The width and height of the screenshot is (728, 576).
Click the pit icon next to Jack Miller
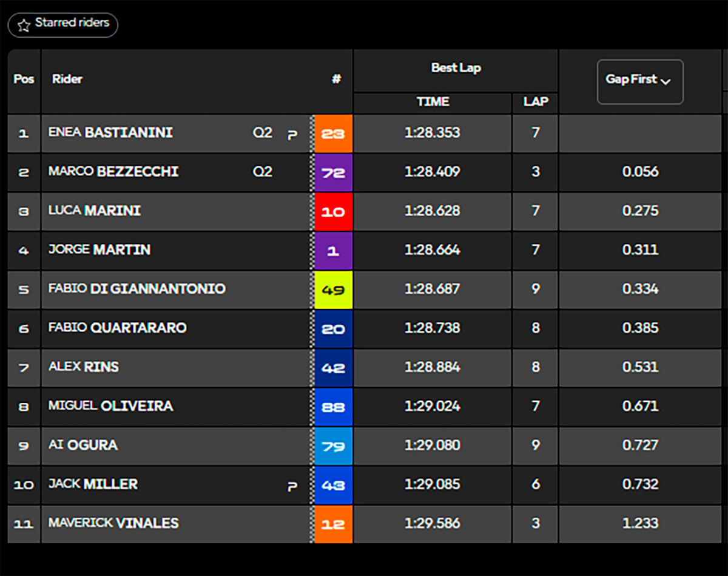click(x=292, y=486)
